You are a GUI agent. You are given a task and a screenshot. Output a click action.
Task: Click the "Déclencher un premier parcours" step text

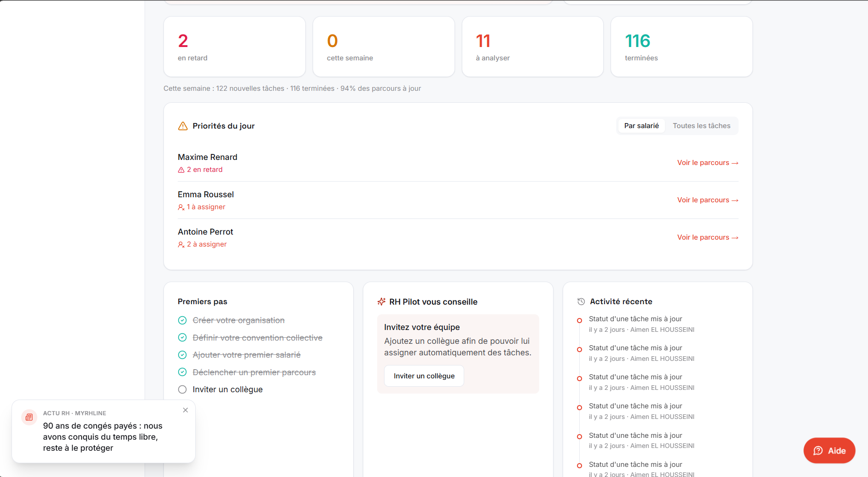point(254,372)
